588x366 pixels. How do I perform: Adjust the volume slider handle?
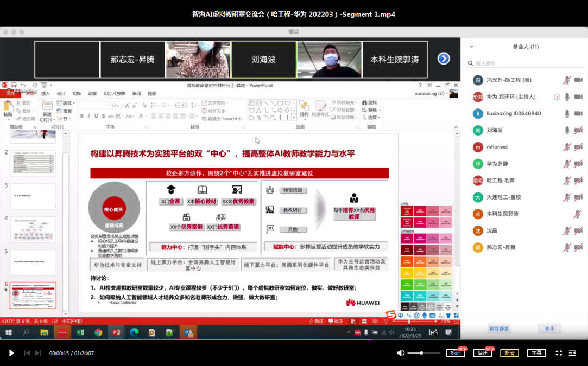422,353
